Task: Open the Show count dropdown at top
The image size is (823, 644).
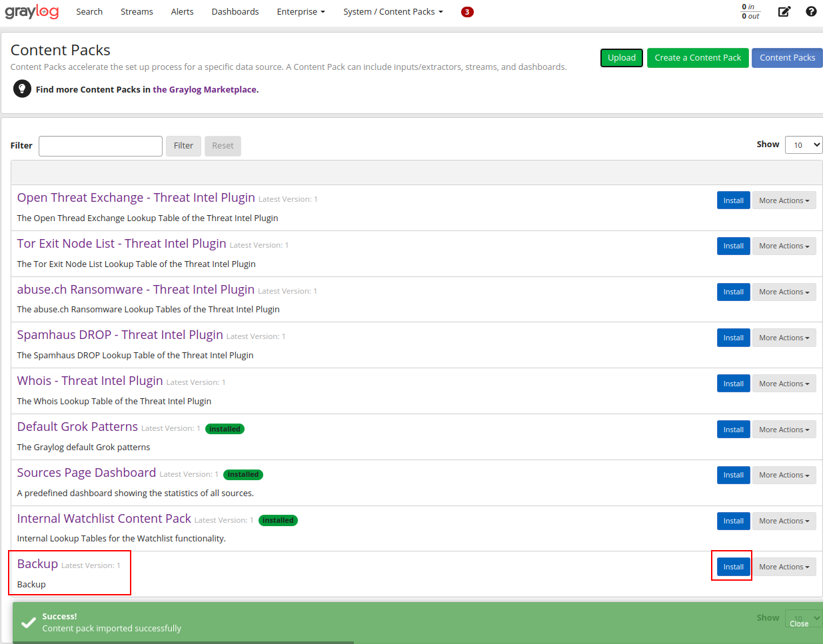Action: point(804,145)
